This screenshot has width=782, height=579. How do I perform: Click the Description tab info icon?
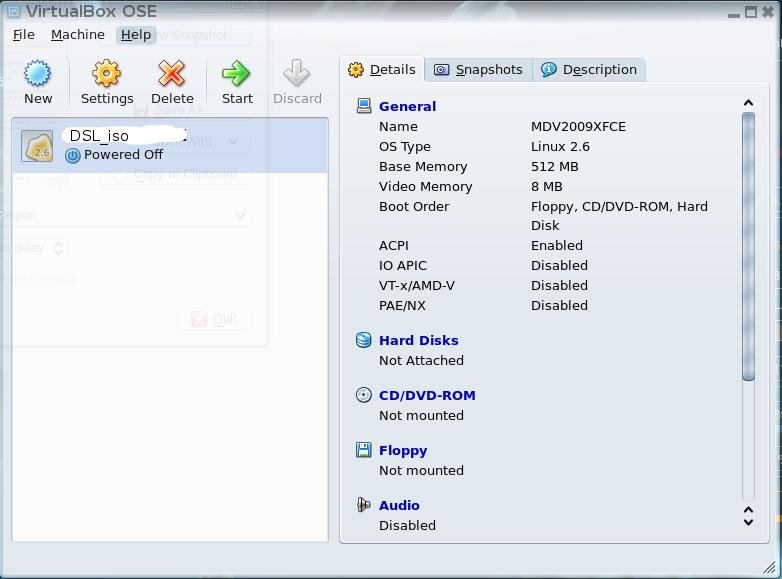pyautogui.click(x=549, y=69)
